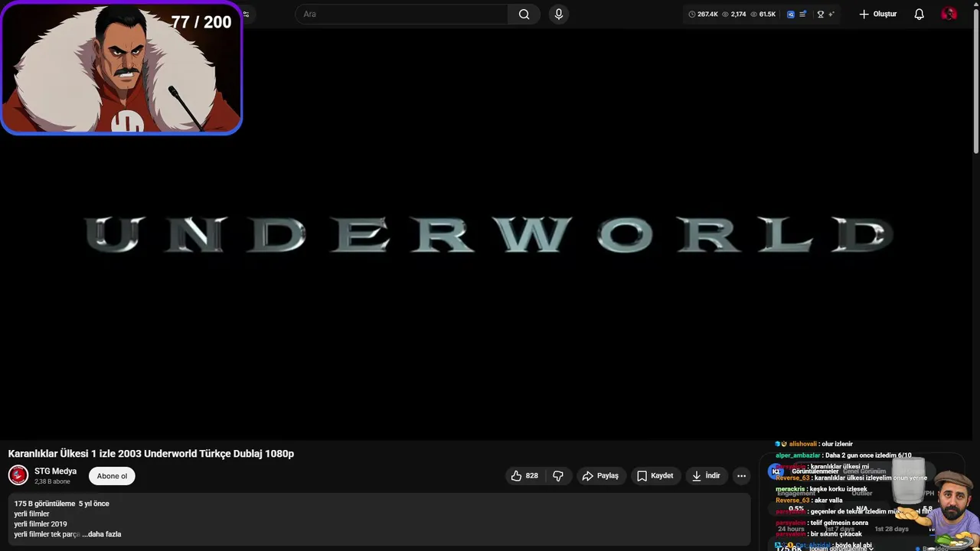This screenshot has height=551, width=980.
Task: Dislike the video with the thumbs-down button
Action: tap(558, 476)
